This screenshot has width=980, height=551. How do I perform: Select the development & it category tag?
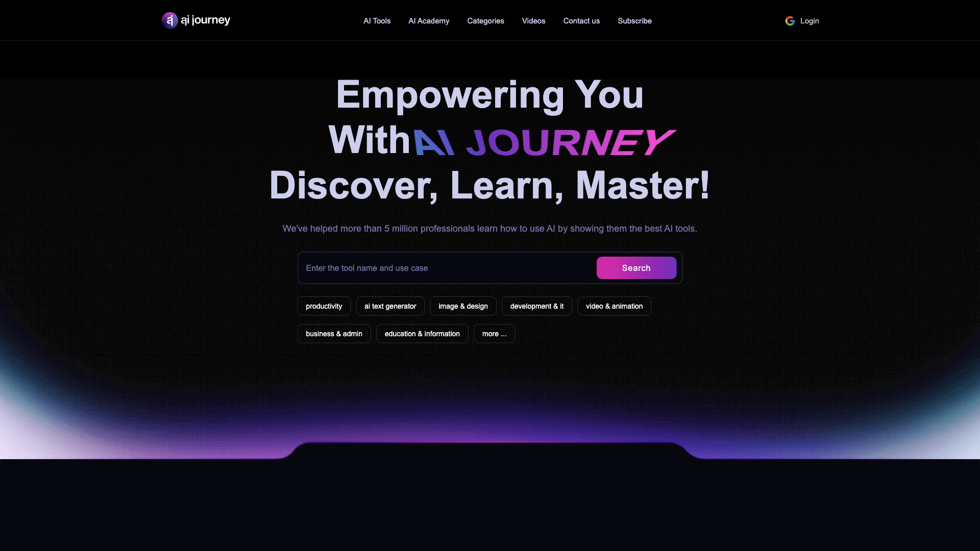(x=537, y=306)
